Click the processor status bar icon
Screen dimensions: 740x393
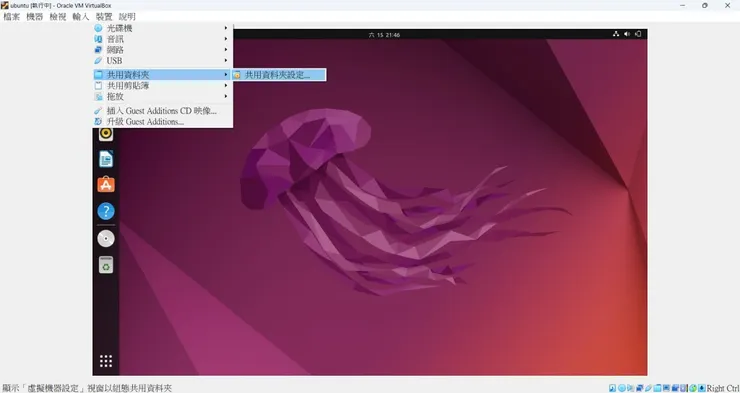coord(683,388)
